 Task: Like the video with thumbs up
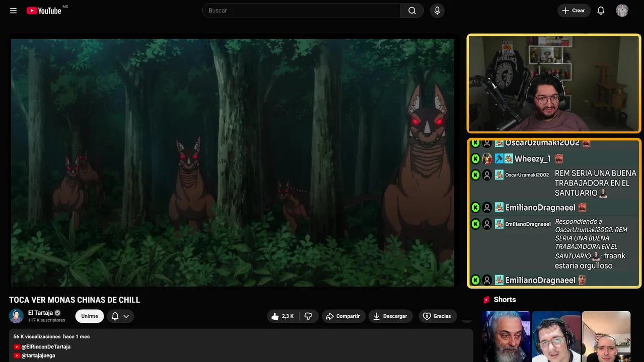pos(283,316)
